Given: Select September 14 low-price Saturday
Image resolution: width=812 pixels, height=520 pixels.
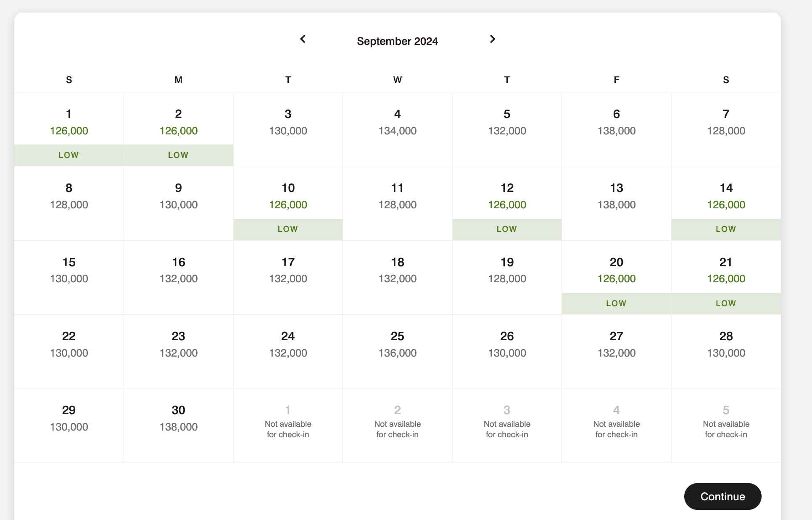Looking at the screenshot, I should click(x=726, y=203).
